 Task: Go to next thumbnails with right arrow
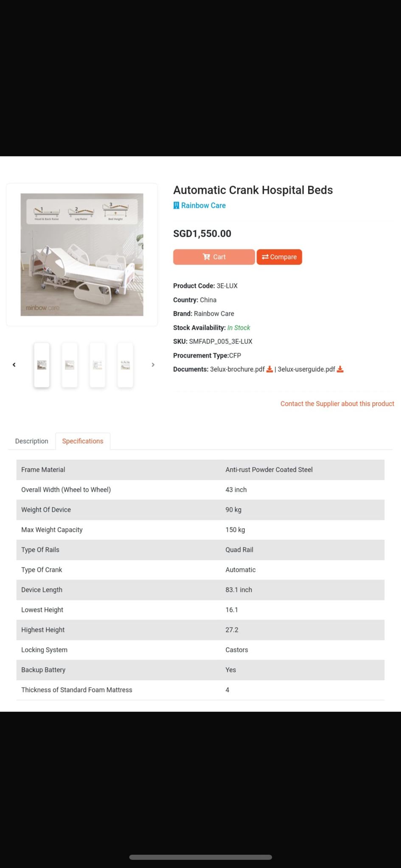coord(153,364)
